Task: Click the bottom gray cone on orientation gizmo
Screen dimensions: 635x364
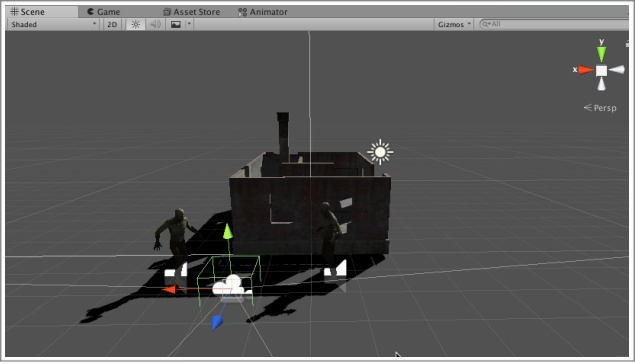Action: click(601, 84)
